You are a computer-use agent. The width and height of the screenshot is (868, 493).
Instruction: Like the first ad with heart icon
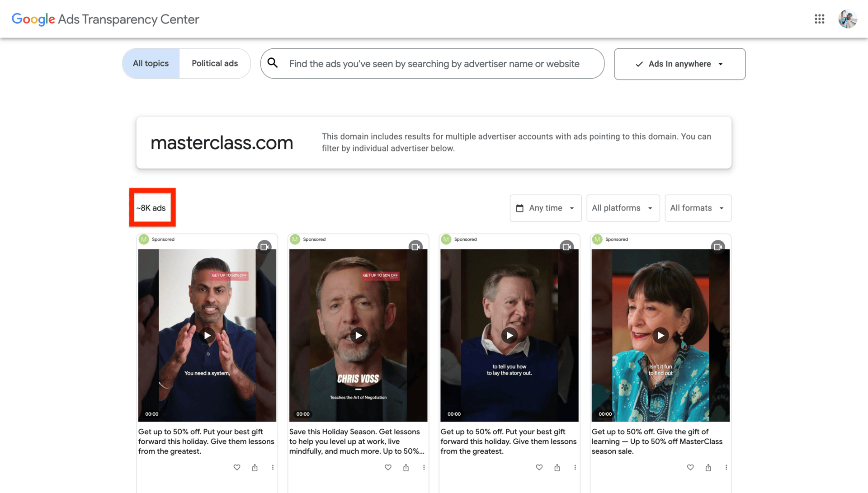(x=237, y=467)
